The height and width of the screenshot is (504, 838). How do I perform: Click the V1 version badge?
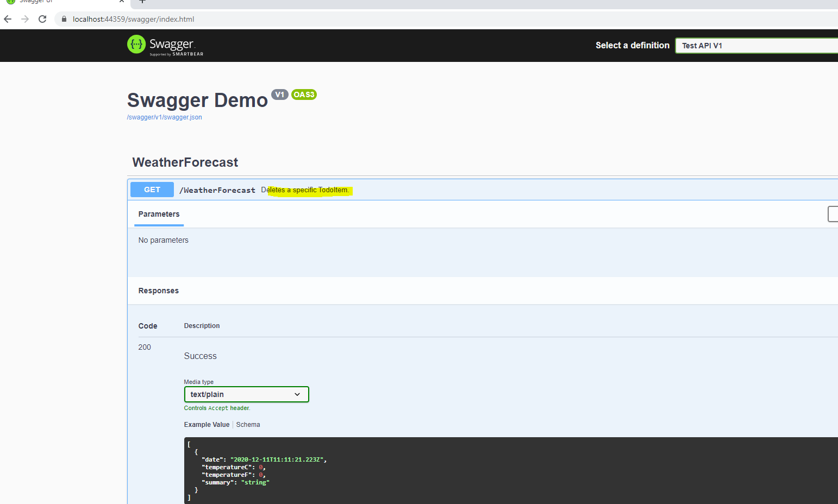click(279, 94)
